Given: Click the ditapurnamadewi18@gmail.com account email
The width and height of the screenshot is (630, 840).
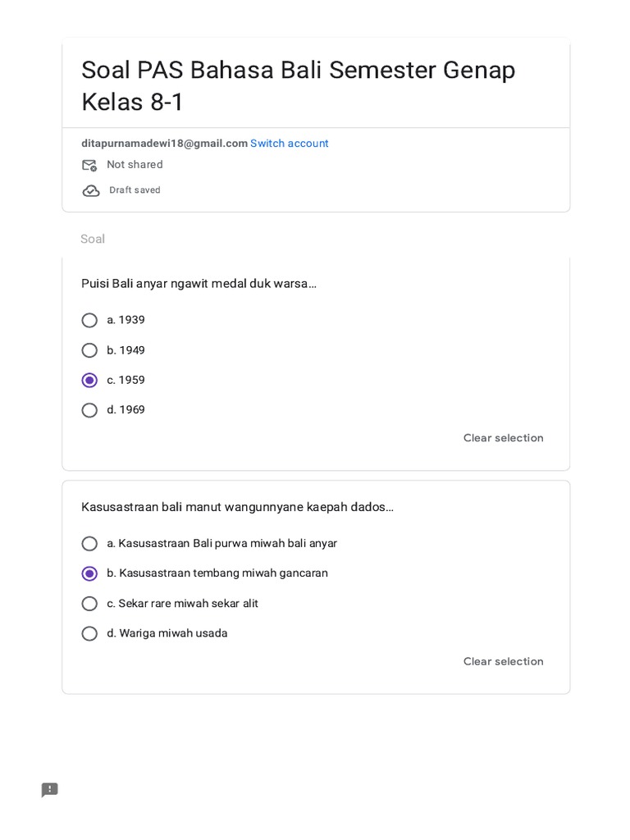Looking at the screenshot, I should [164, 144].
